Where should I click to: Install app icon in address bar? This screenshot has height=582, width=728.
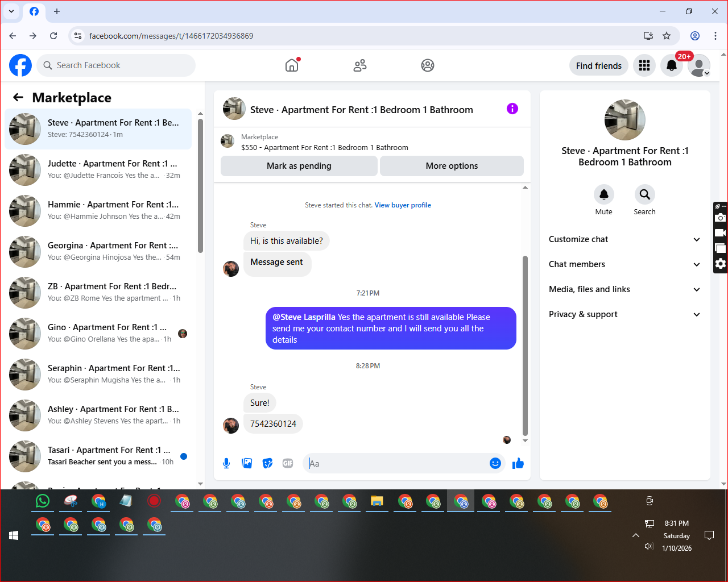click(x=648, y=36)
